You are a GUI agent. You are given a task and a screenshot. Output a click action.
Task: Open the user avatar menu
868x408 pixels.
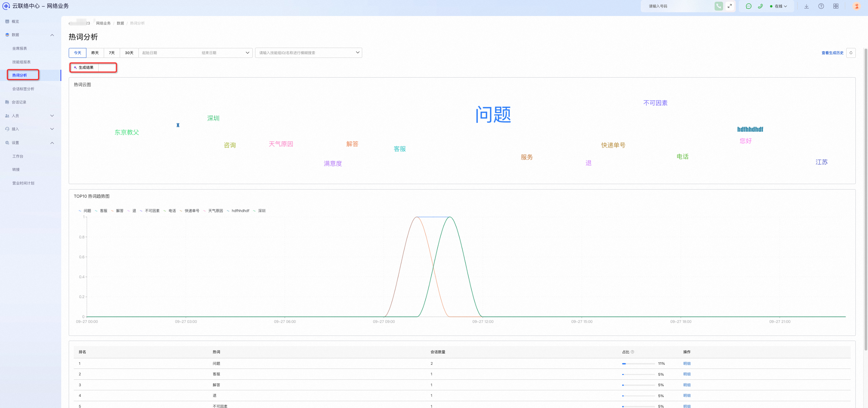(856, 6)
